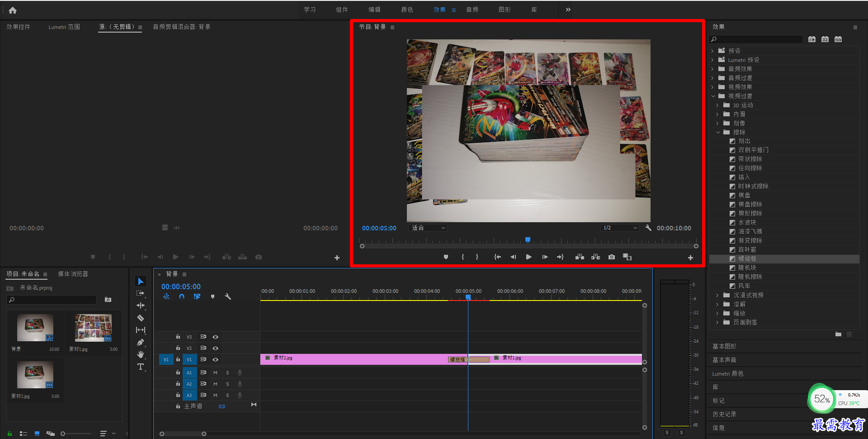This screenshot has height=439, width=868.
Task: Open the 历史记录 panel
Action: 724,414
